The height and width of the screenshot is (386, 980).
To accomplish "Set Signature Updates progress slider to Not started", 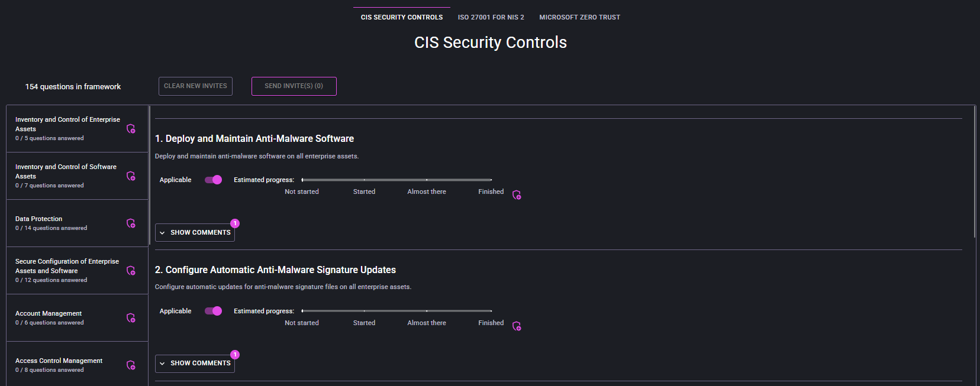I will coord(302,311).
